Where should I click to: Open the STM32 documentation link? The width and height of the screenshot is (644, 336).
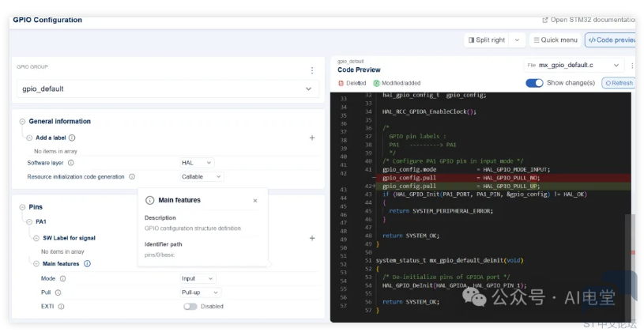point(589,20)
